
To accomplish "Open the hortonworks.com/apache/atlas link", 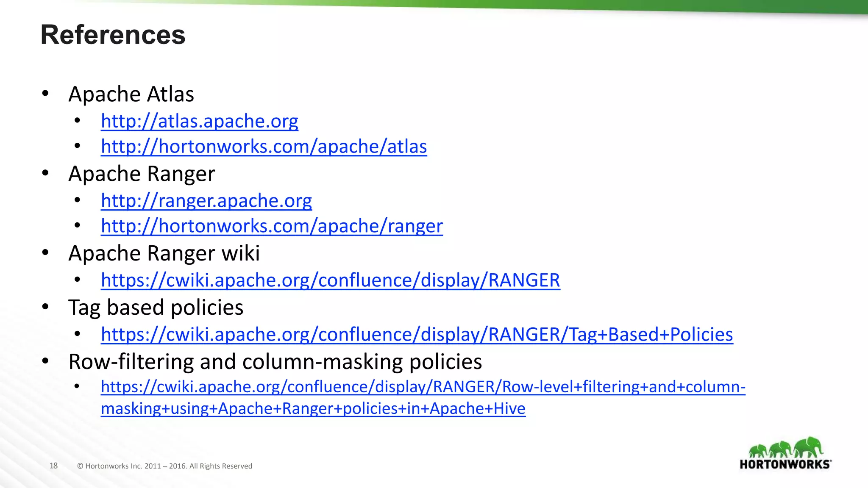I will tap(264, 147).
